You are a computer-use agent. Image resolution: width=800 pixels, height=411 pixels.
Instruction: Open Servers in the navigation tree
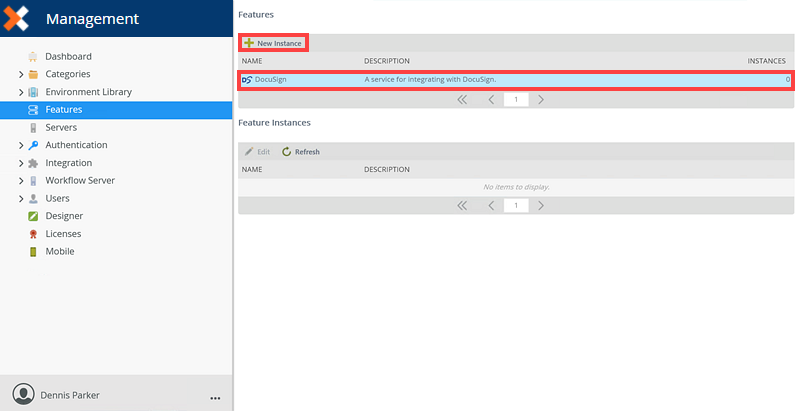(61, 127)
